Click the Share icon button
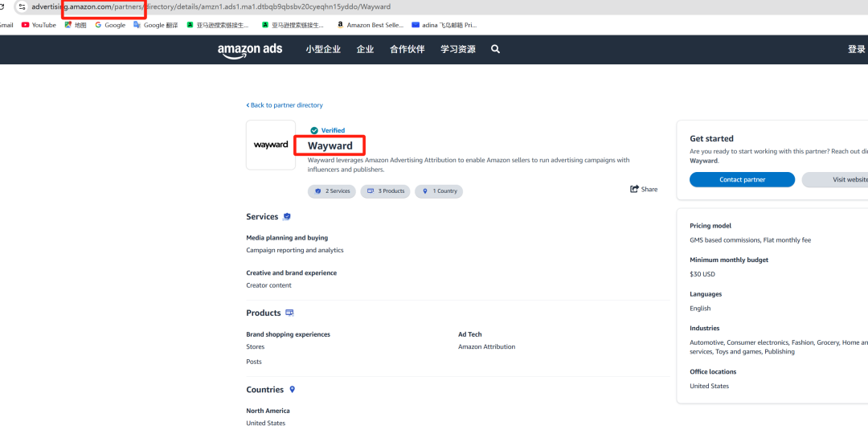Screen dimensions: 868x438 (644, 190)
